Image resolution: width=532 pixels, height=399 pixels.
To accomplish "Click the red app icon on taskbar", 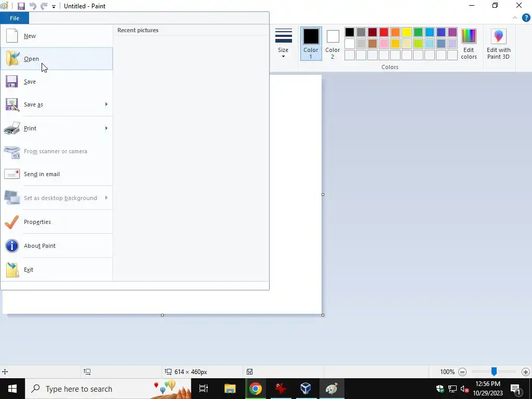I will click(281, 389).
